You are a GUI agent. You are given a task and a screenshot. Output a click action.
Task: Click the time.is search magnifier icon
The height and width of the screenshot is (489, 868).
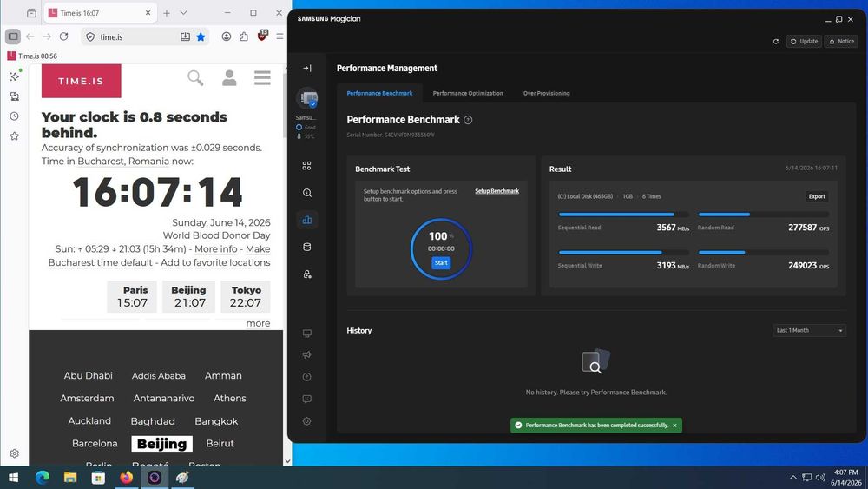195,77
